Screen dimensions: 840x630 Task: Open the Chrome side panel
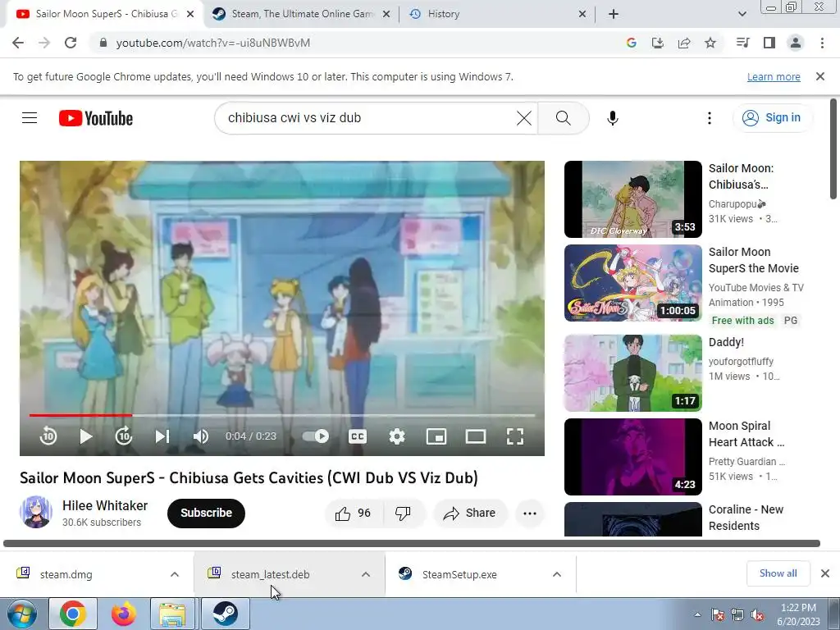tap(769, 43)
